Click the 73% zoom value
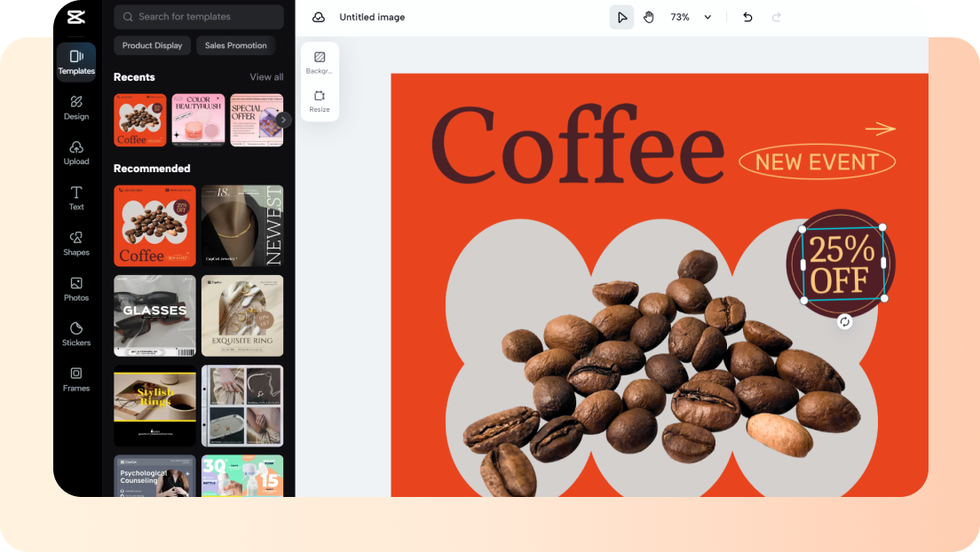 [679, 17]
